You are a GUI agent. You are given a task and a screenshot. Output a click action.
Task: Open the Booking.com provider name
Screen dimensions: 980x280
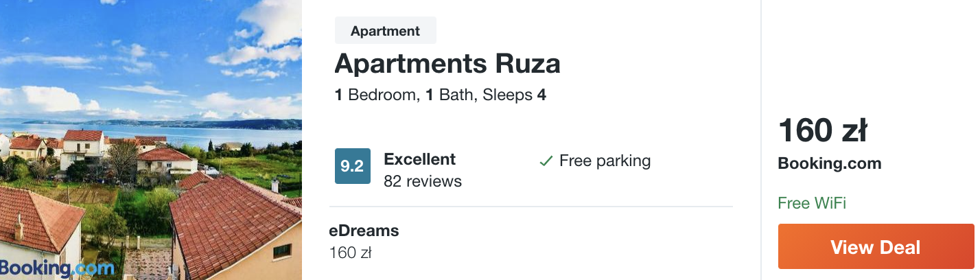pos(830,163)
